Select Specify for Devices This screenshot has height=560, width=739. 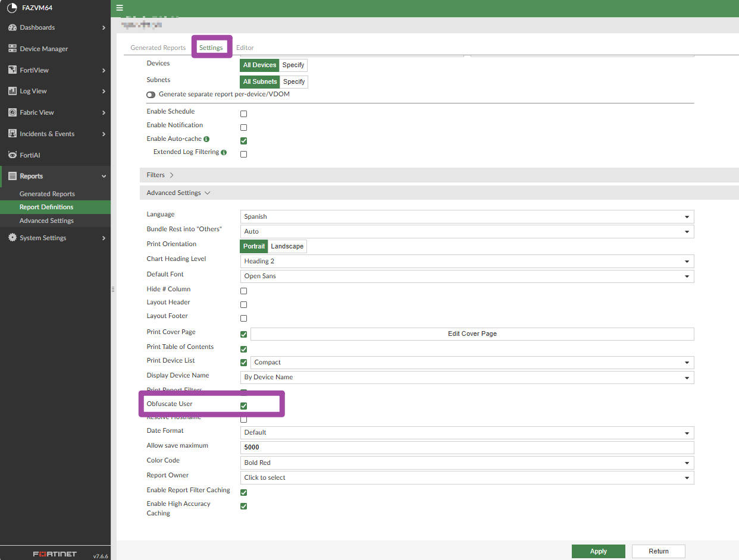tap(293, 65)
